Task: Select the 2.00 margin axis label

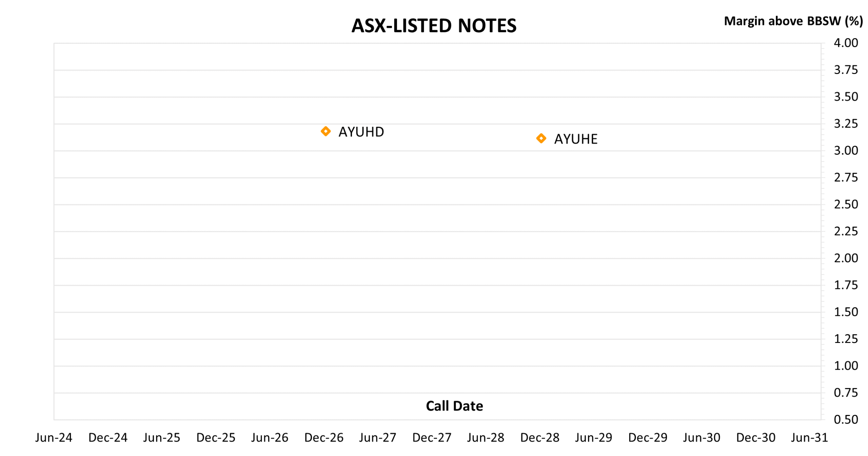Action: [846, 258]
